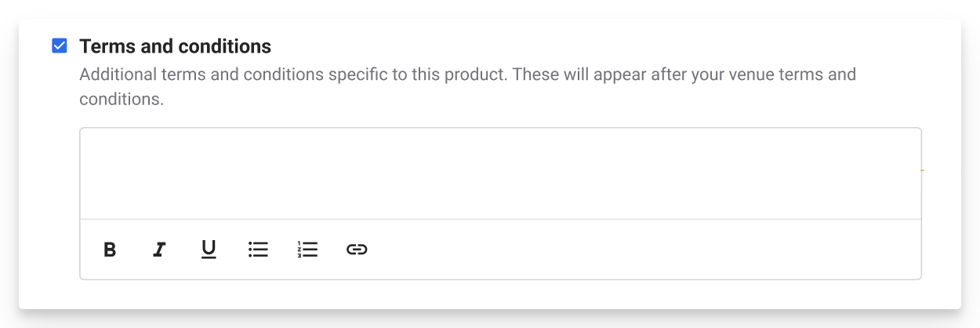Activate the italic toolbar button
The image size is (980, 328).
(x=159, y=250)
